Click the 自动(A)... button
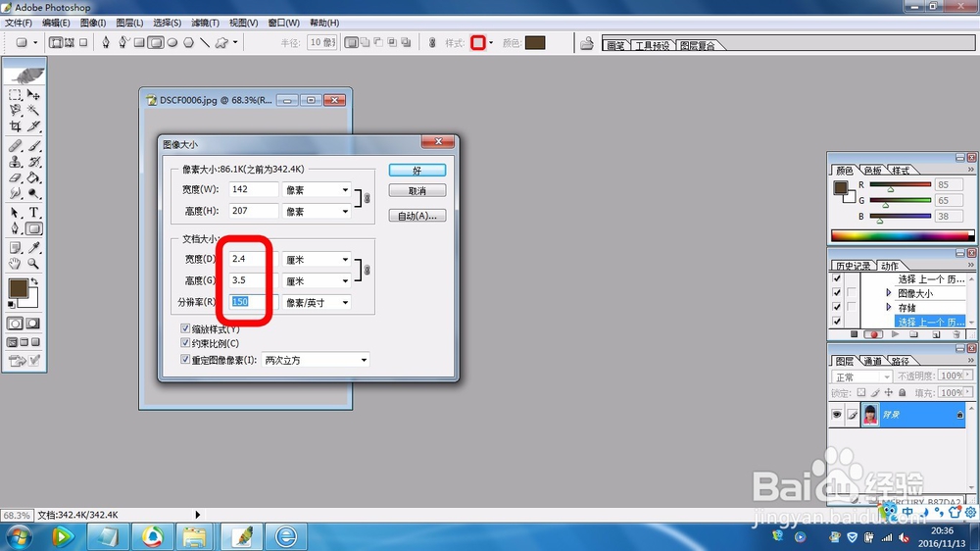 pyautogui.click(x=416, y=216)
